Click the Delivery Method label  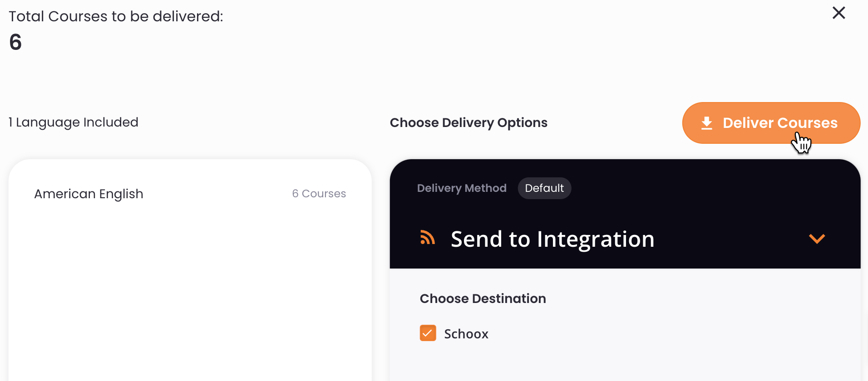point(462,188)
